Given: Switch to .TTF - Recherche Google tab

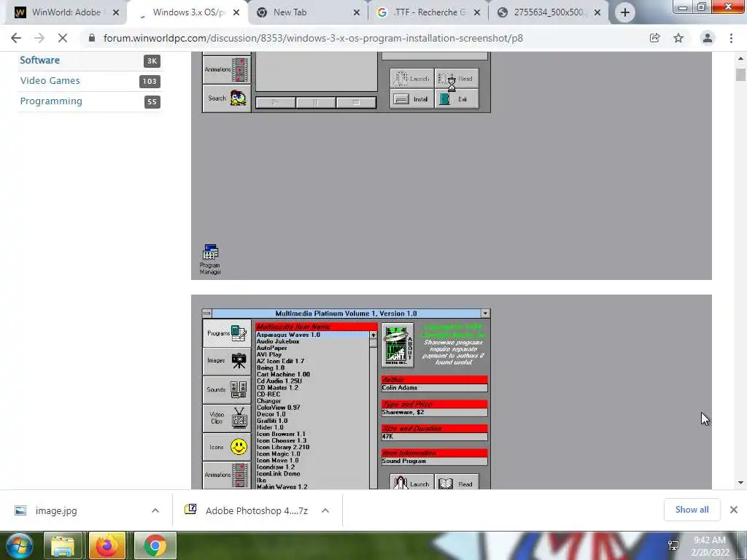Looking at the screenshot, I should pos(429,12).
